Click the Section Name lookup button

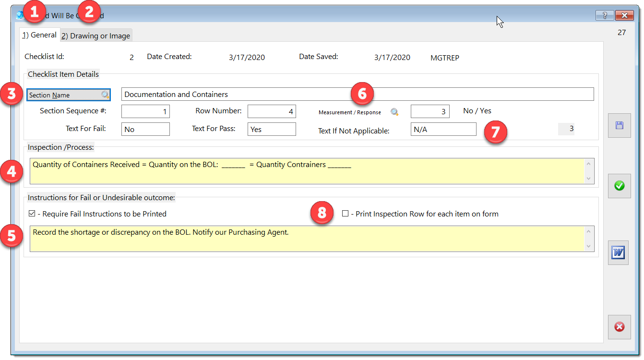point(69,95)
